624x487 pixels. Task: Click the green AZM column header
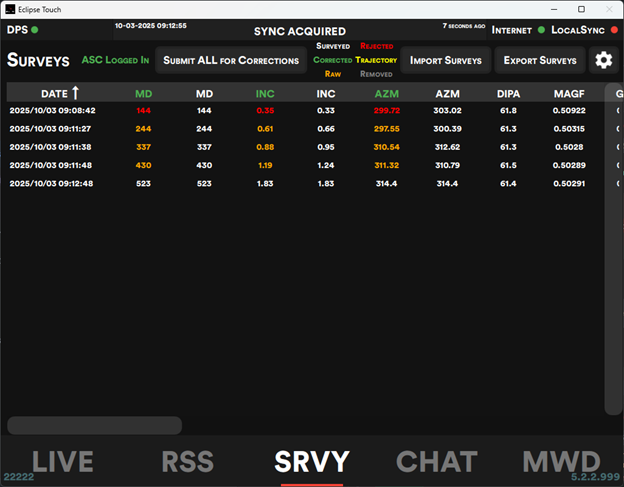click(386, 93)
